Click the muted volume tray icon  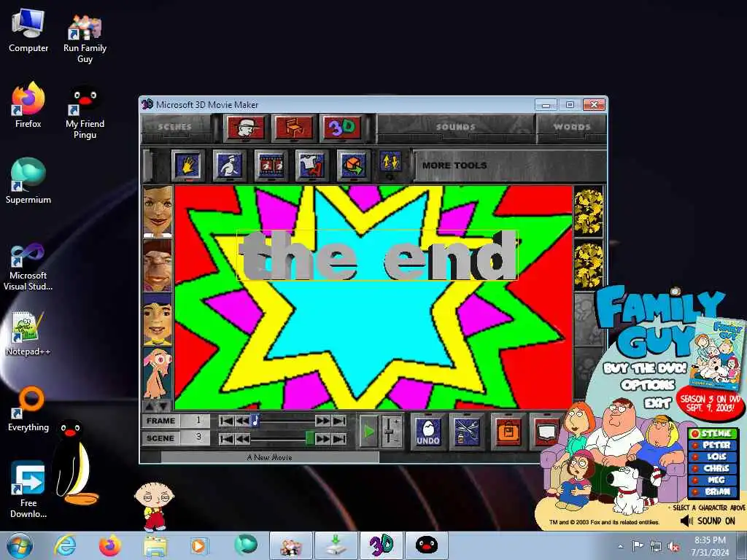673,546
